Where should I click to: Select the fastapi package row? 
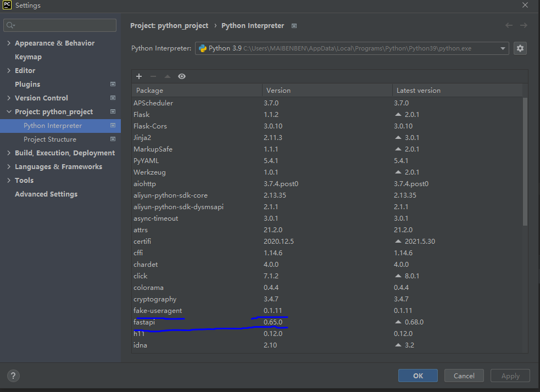pyautogui.click(x=327, y=322)
